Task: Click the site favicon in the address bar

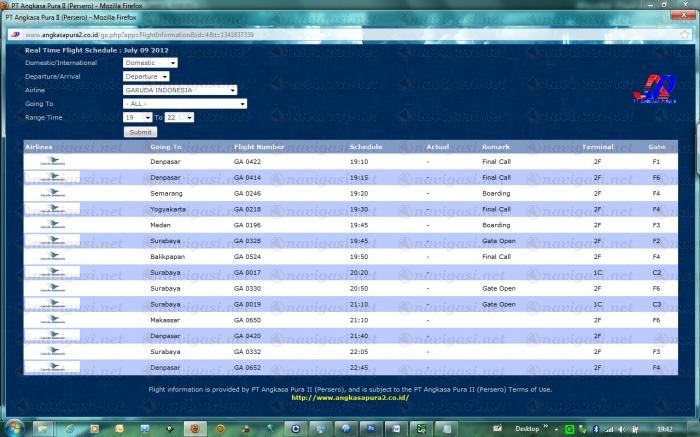Action: pyautogui.click(x=14, y=35)
